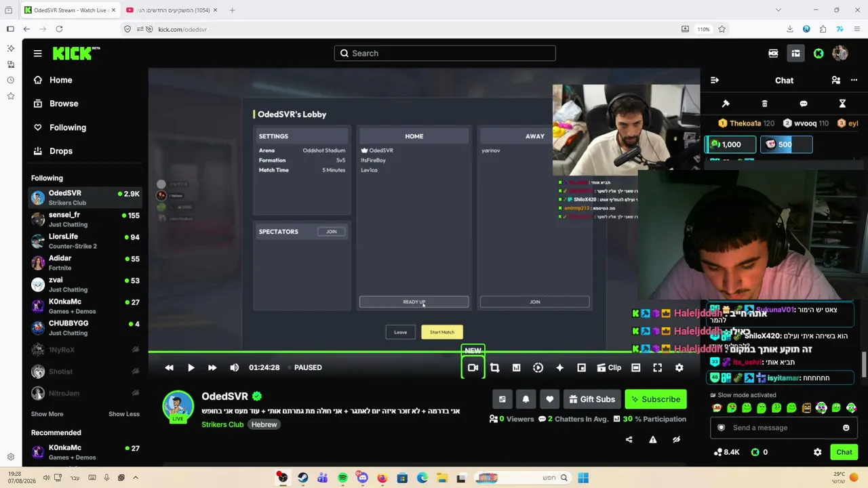Click the stream seek progress bar

click(x=424, y=352)
